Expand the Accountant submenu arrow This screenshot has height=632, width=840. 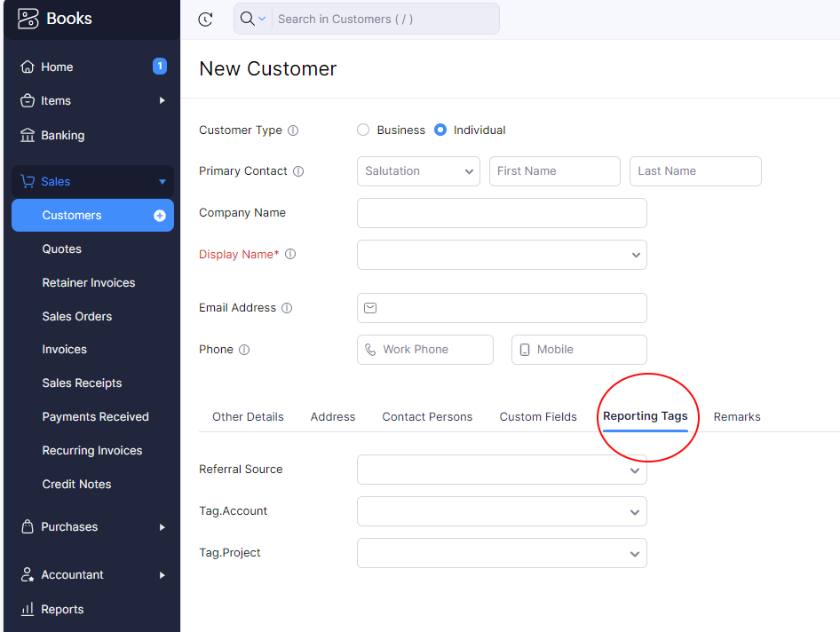point(162,574)
